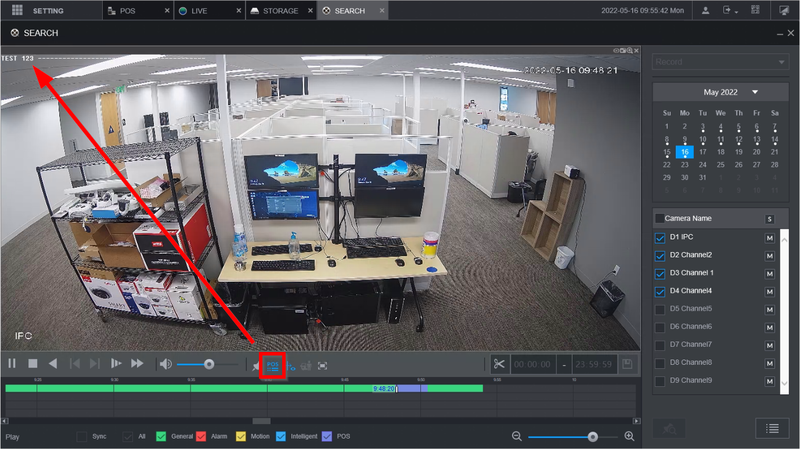Click the monitor display icon in top bar
800x449 pixels.
pos(784,10)
